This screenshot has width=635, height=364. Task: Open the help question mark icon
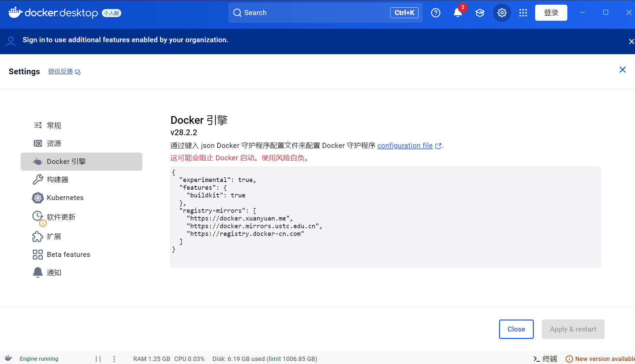point(436,13)
